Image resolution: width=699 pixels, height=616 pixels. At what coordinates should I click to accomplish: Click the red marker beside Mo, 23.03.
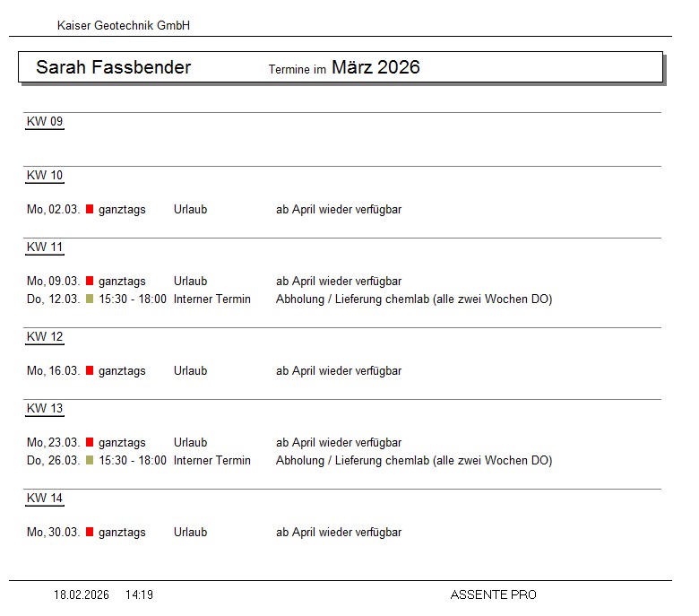[x=90, y=443]
